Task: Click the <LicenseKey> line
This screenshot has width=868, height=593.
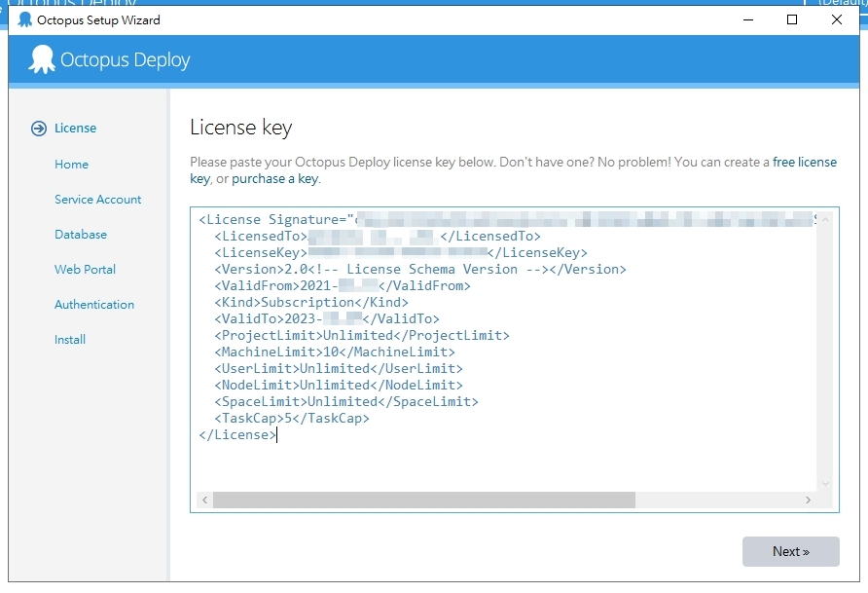Action: [x=401, y=253]
